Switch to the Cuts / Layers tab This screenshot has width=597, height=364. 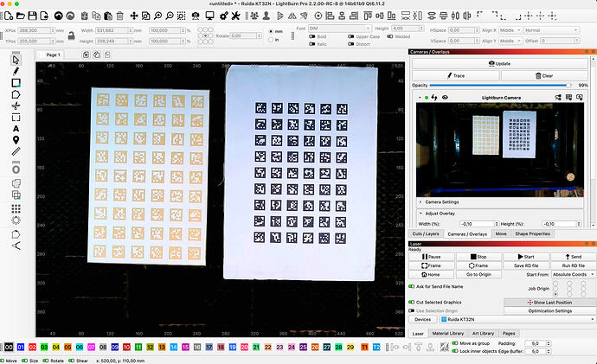[x=426, y=234]
